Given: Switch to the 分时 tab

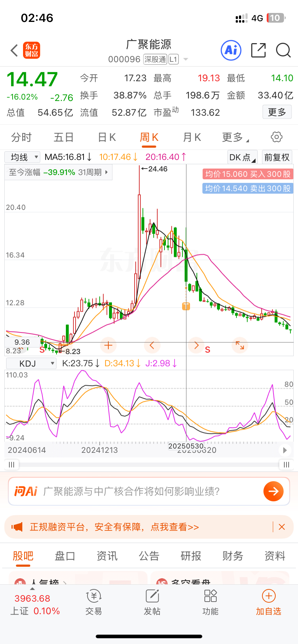Looking at the screenshot, I should pos(22,137).
